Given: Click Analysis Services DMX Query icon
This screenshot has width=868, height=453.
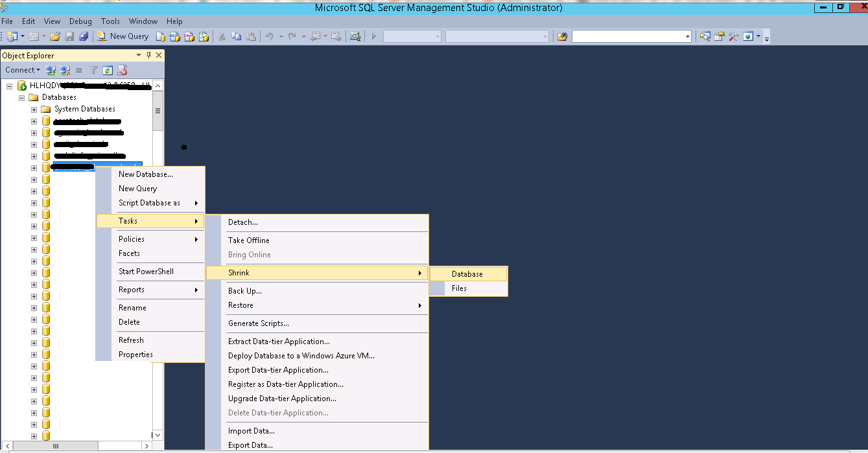Looking at the screenshot, I should point(189,36).
